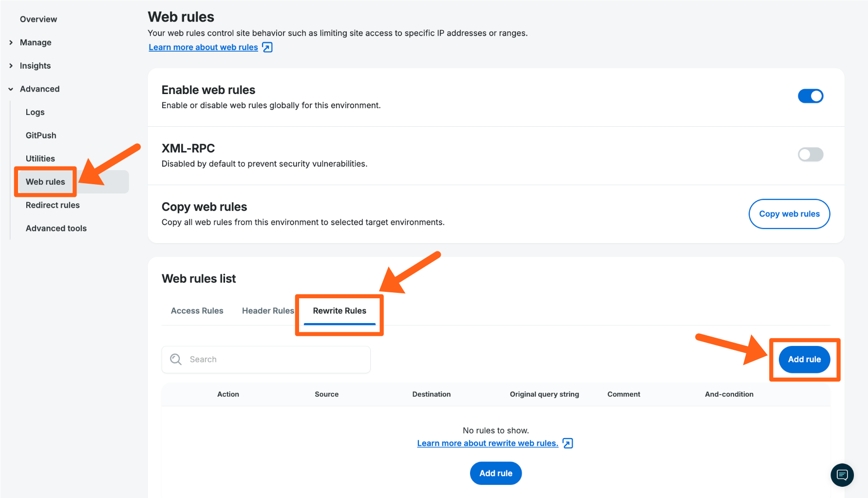Select Advanced tools in the sidebar
This screenshot has height=498, width=868.
pyautogui.click(x=56, y=228)
